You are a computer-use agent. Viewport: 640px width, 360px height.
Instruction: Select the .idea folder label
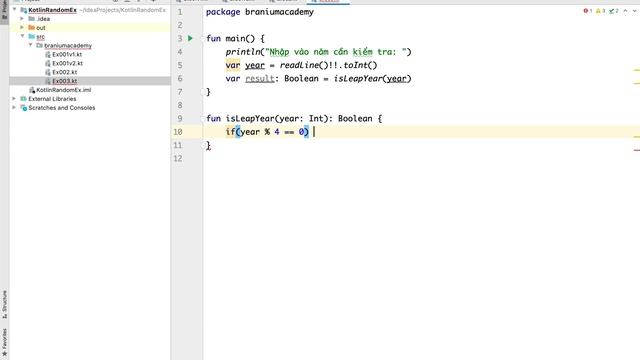point(43,19)
